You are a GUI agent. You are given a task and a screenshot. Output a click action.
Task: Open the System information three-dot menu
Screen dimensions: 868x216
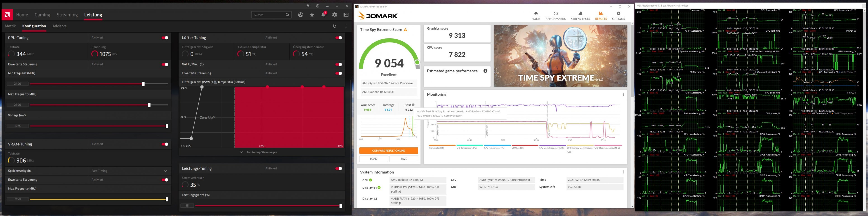point(623,172)
